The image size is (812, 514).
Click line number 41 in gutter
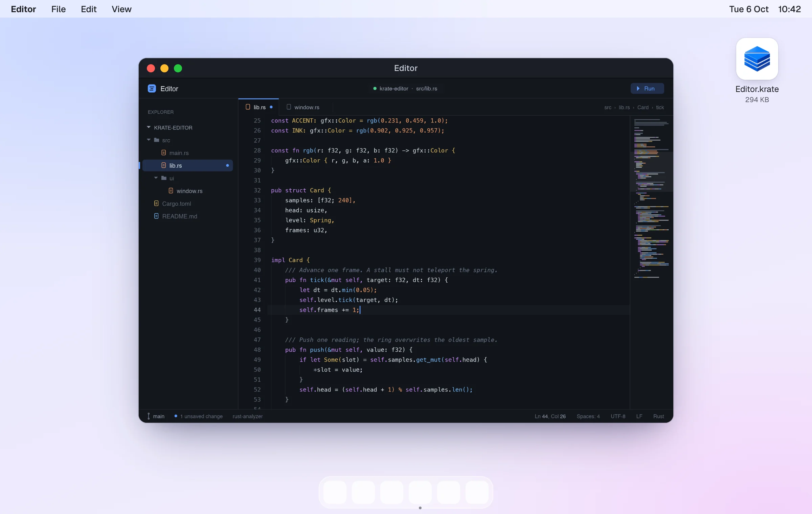[x=257, y=280]
